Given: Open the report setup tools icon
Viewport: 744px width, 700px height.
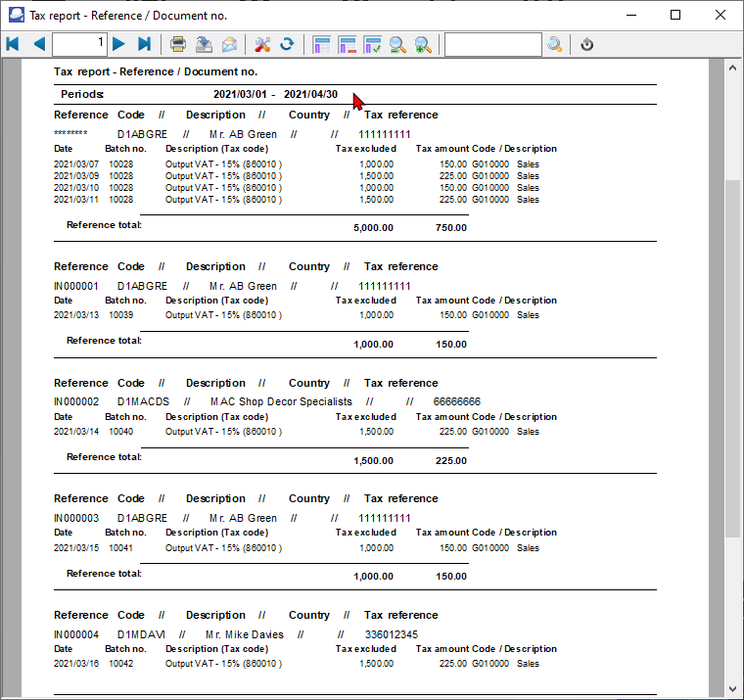Looking at the screenshot, I should point(262,44).
